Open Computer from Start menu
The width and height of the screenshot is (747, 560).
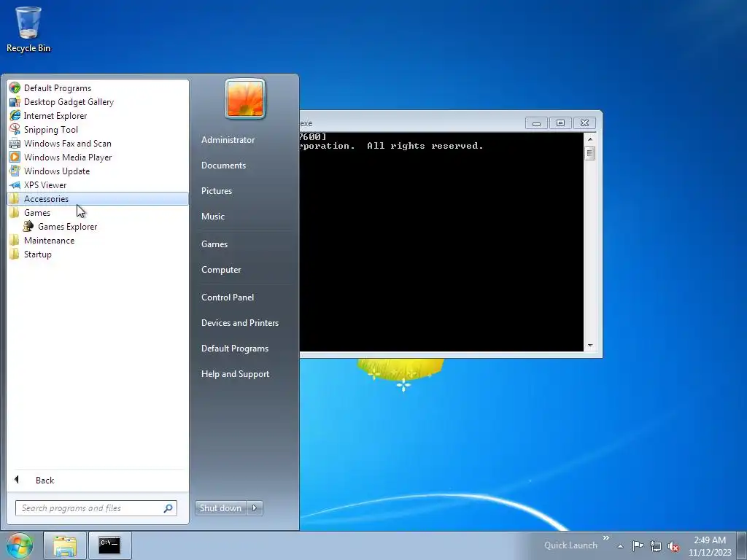click(221, 270)
